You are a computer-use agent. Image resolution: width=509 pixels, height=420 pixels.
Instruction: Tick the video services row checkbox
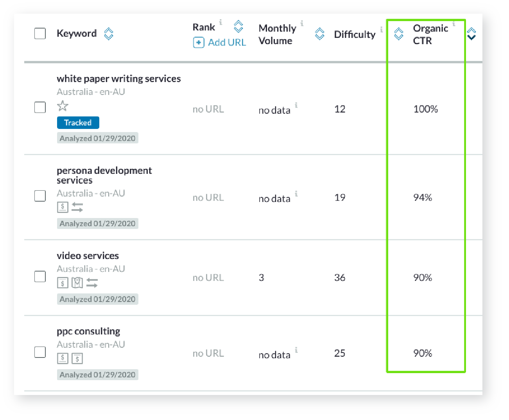click(x=40, y=277)
